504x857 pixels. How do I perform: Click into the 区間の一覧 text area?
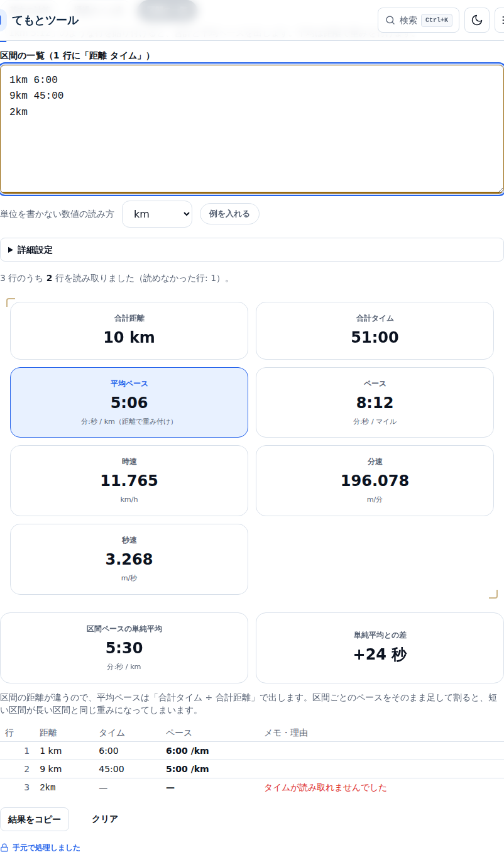point(251,129)
